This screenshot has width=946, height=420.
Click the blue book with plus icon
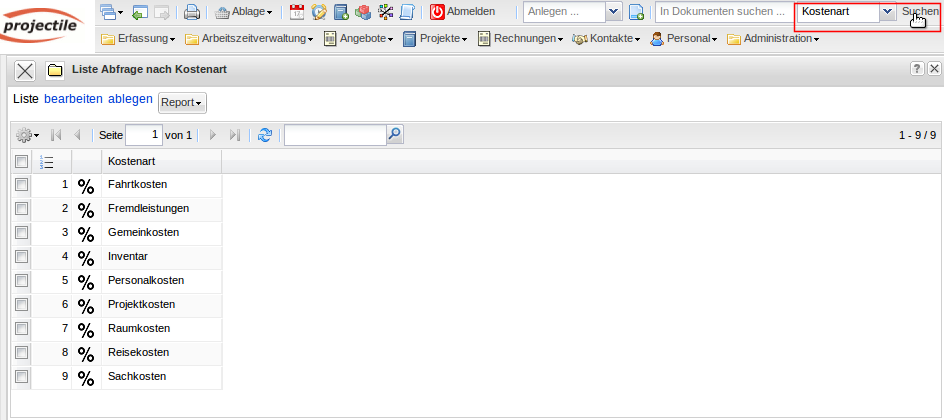pos(341,11)
